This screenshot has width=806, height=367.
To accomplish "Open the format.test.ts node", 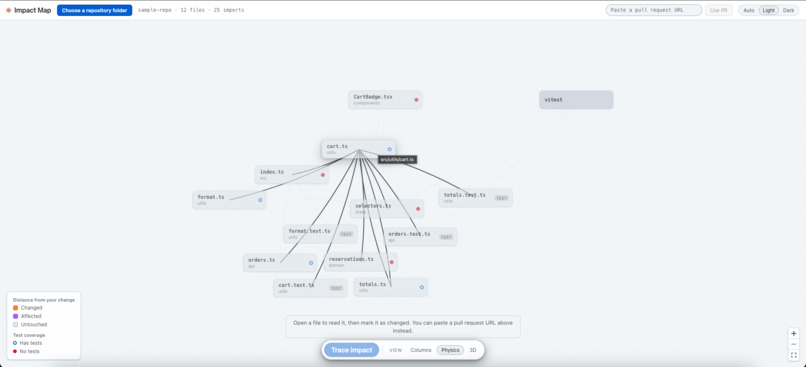I will click(320, 234).
